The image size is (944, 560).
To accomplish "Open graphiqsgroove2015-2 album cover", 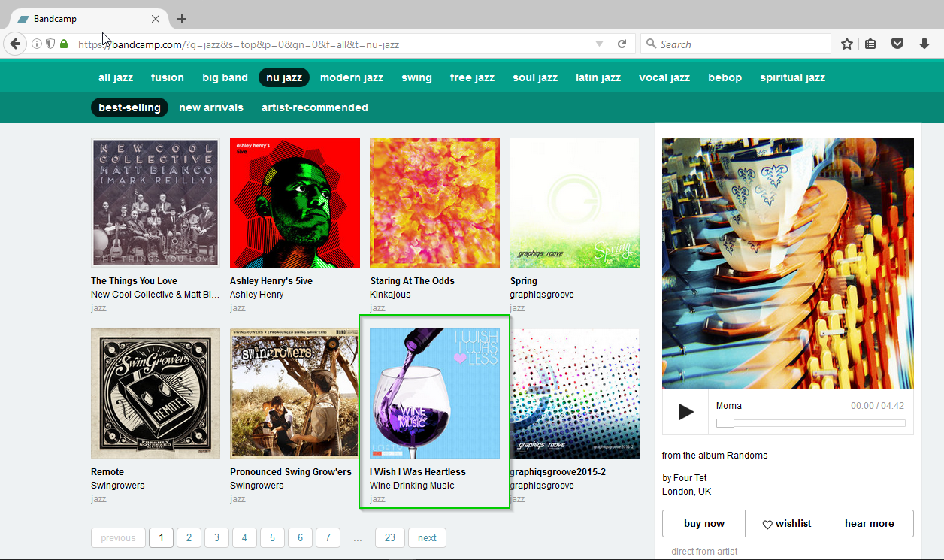I will pyautogui.click(x=575, y=393).
